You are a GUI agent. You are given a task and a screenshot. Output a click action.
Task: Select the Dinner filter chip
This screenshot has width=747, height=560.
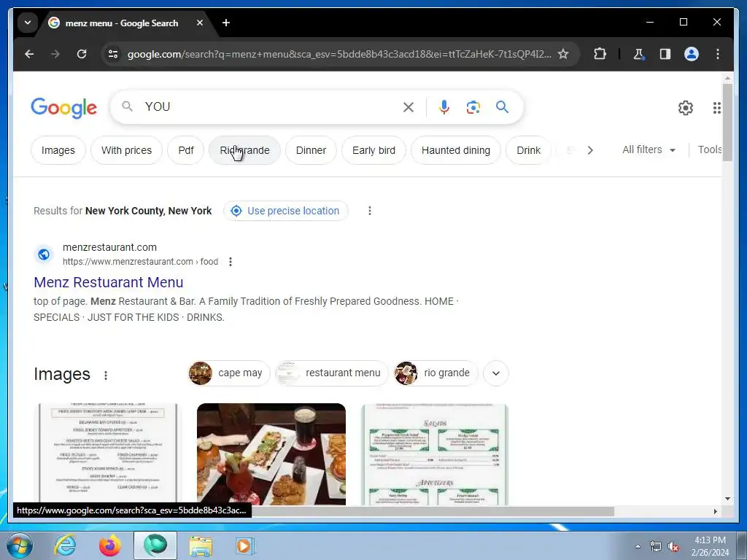[x=311, y=150]
